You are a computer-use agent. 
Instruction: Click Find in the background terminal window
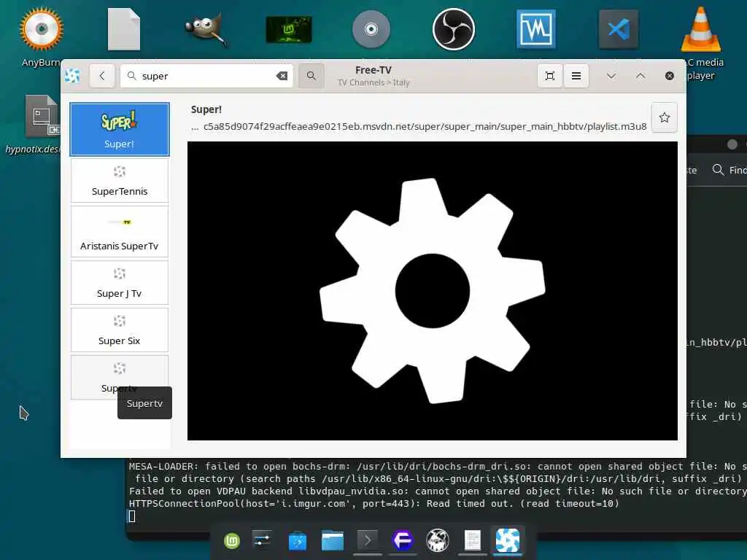click(729, 170)
